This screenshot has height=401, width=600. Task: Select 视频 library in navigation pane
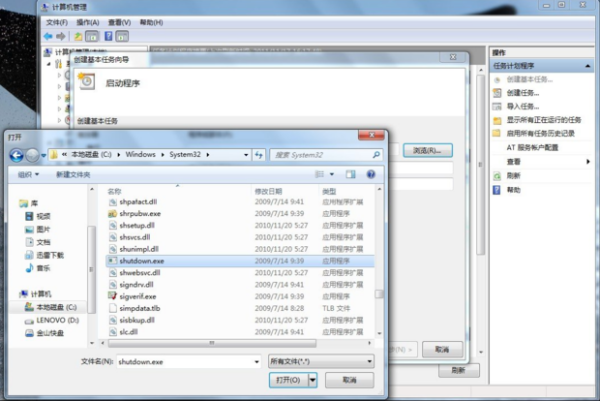38,216
